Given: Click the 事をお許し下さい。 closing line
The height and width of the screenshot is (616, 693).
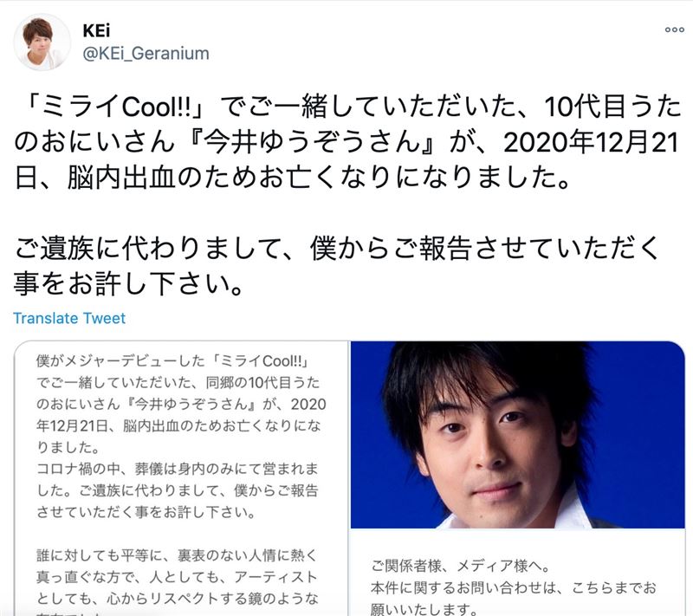Looking at the screenshot, I should tap(128, 283).
